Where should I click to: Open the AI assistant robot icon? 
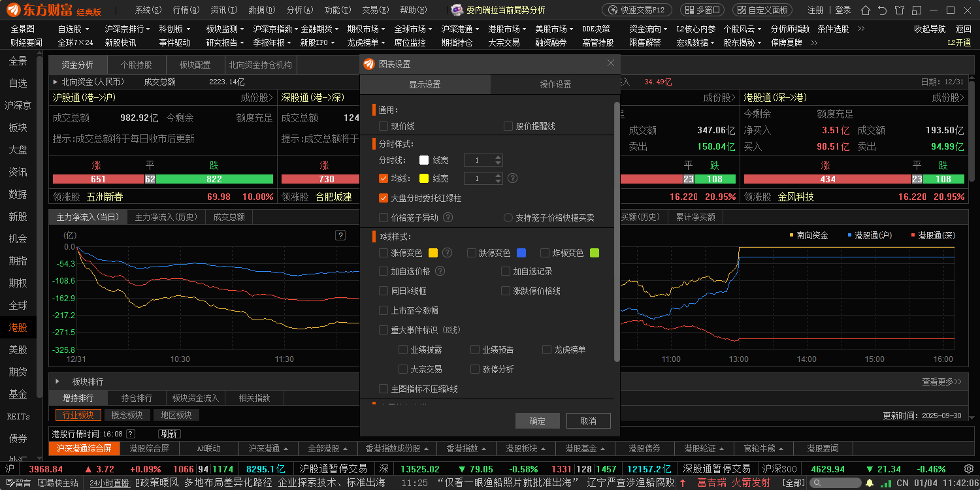[x=457, y=10]
